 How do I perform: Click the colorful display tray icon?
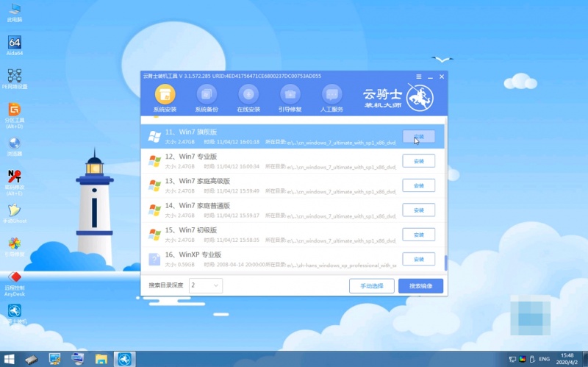[523, 359]
